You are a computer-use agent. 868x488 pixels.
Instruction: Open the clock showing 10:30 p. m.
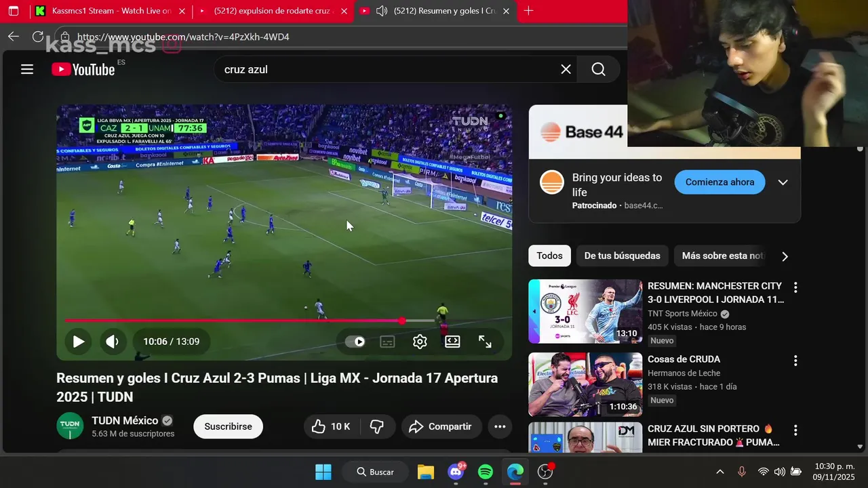click(x=834, y=472)
